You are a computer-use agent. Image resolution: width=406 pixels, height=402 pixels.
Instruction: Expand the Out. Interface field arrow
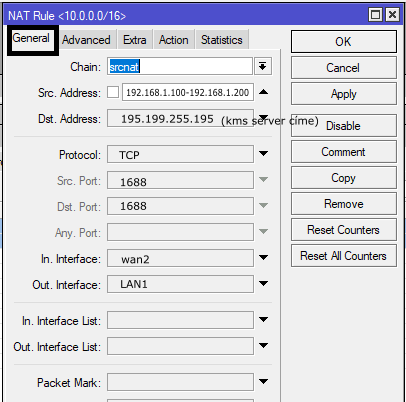click(x=263, y=284)
